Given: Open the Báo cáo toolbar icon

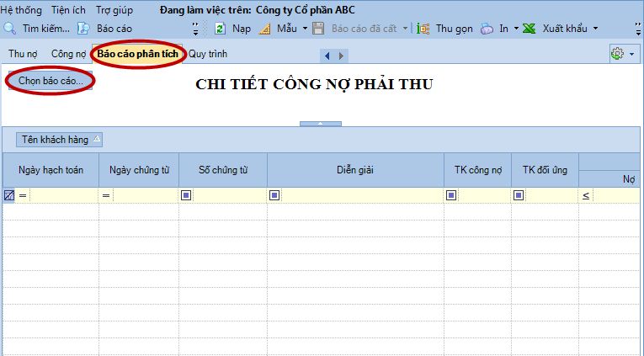Looking at the screenshot, I should click(84, 29).
